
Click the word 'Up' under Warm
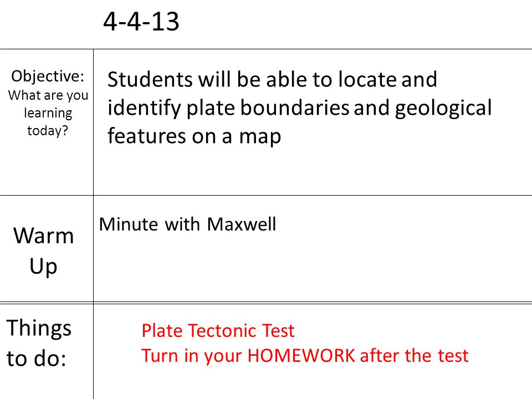tap(43, 267)
